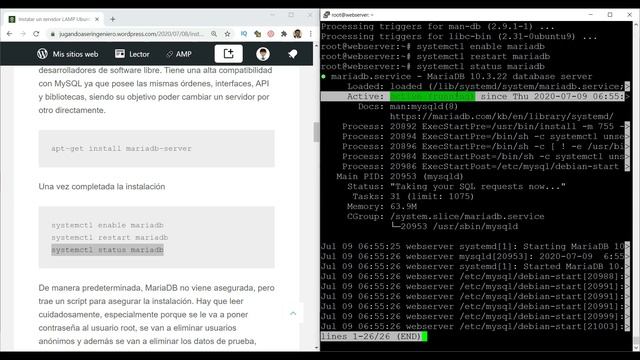Viewport: 640px width, 360px height.
Task: Click the browser forward arrow
Action: pos(23,34)
